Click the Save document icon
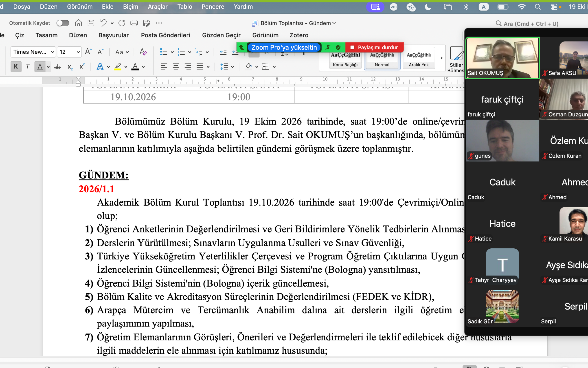The height and width of the screenshot is (368, 588). tap(91, 23)
